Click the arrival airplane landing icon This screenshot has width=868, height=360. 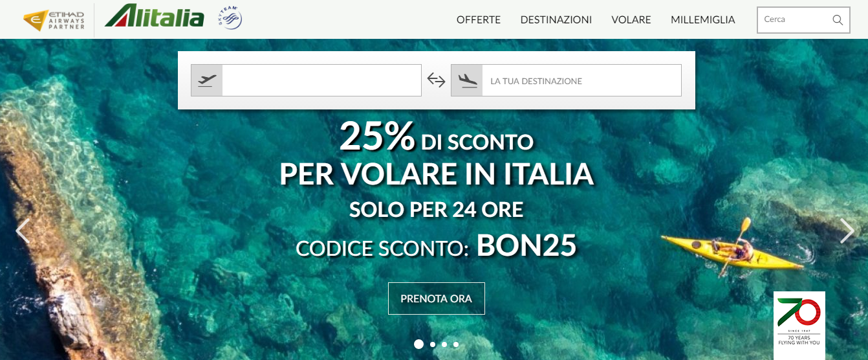[467, 80]
